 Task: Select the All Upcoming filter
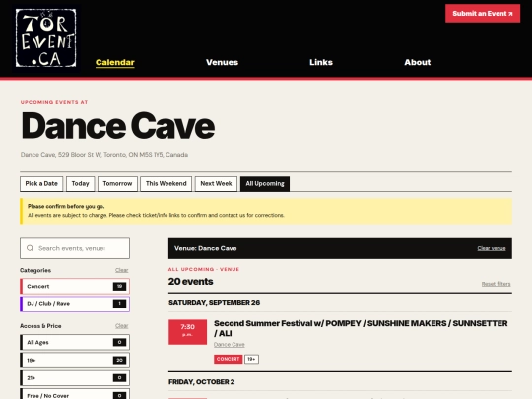coord(265,184)
